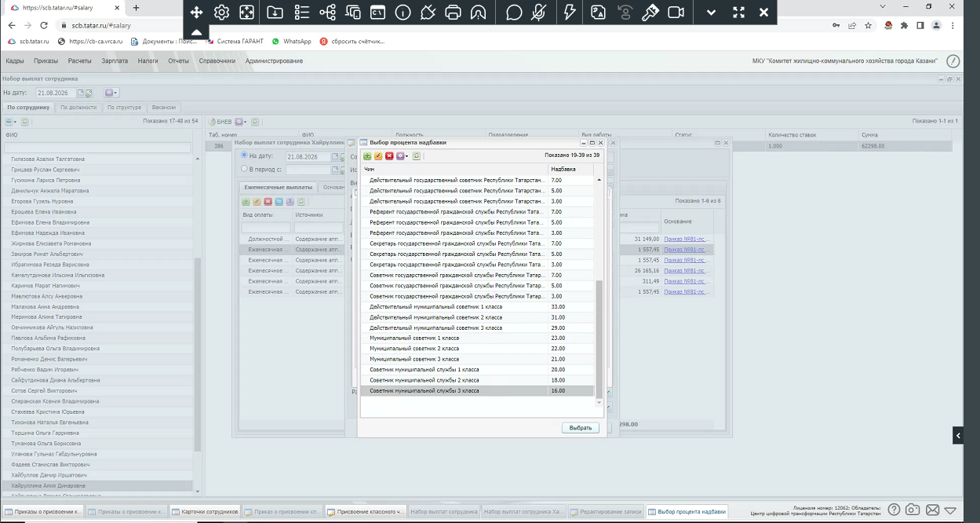Toggle the muted microphone icon
Image resolution: width=980 pixels, height=523 pixels.
click(x=538, y=13)
